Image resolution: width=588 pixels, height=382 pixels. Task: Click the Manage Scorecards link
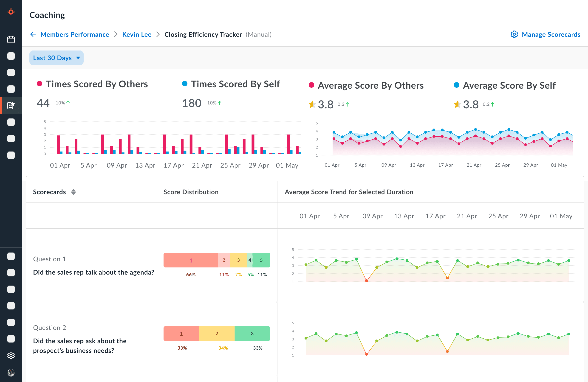[551, 34]
